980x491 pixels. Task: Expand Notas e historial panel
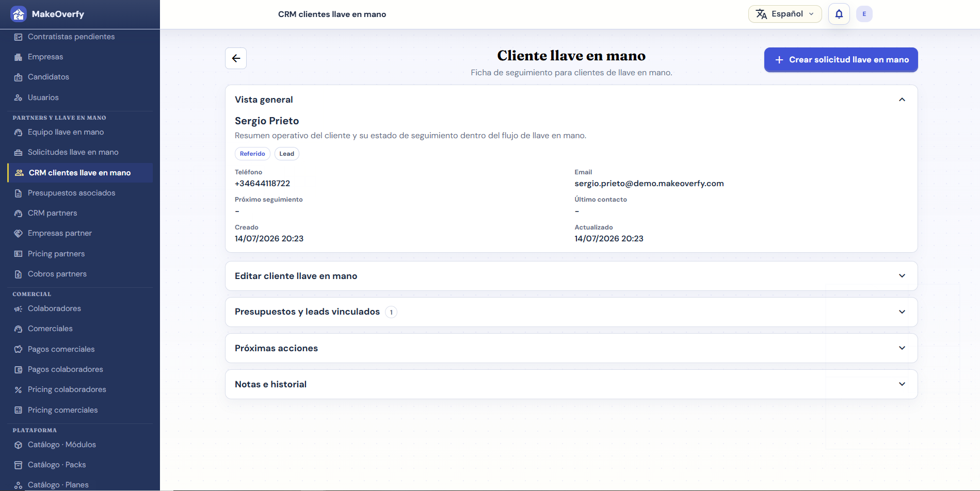click(571, 384)
